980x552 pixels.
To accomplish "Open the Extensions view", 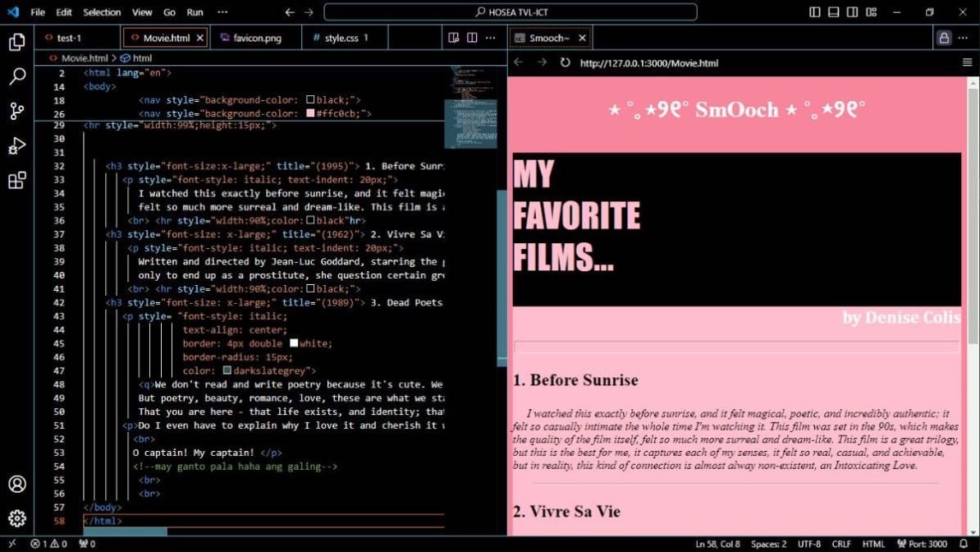I will (17, 180).
